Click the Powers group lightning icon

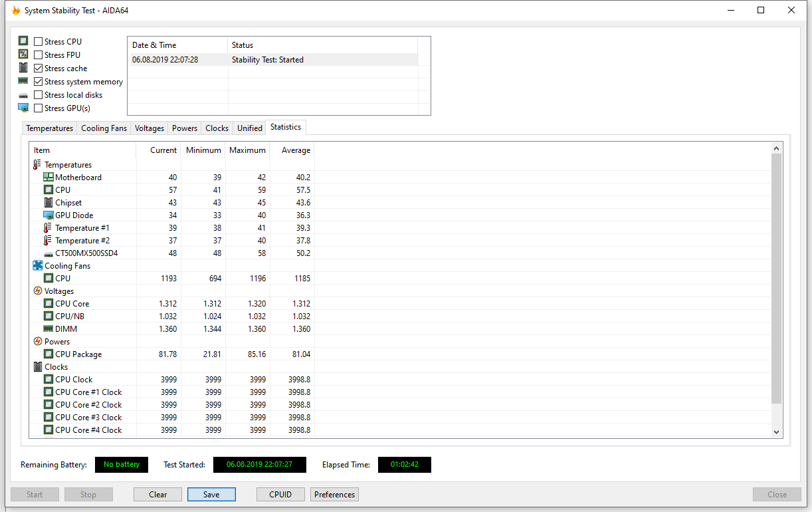tap(37, 341)
